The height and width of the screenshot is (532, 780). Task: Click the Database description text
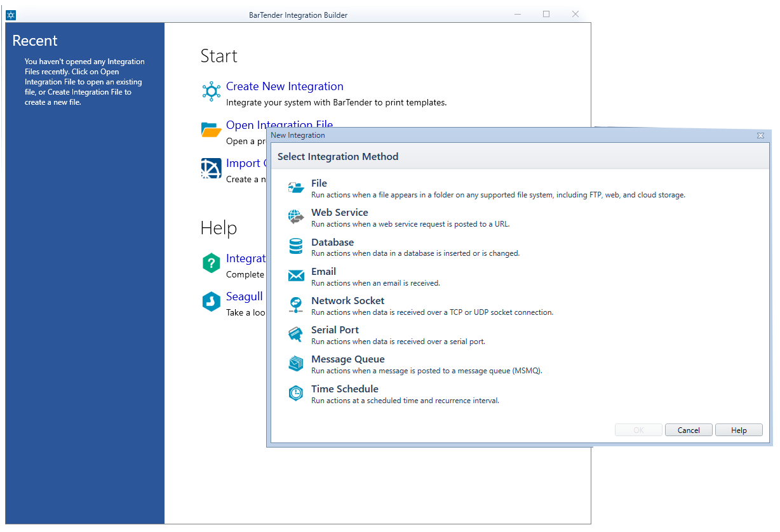tap(415, 253)
